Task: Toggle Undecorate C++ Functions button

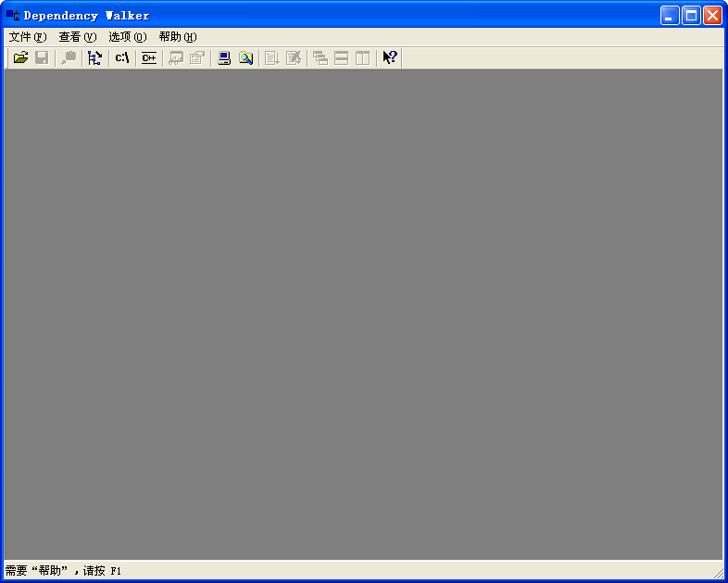Action: click(148, 58)
